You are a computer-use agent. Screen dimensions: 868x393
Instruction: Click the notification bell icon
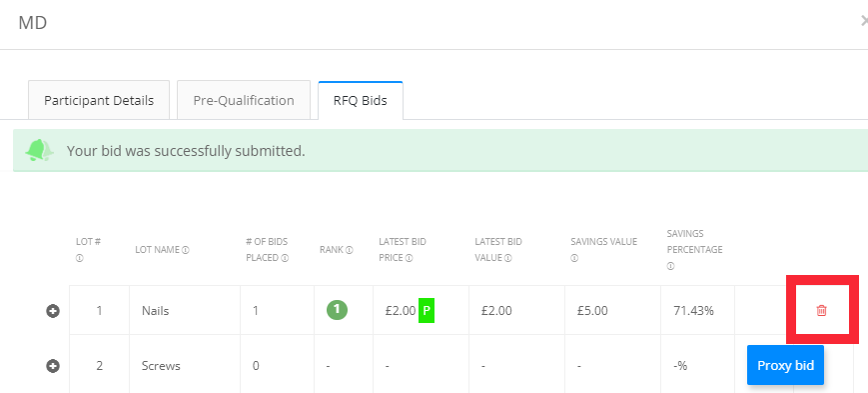tap(39, 150)
